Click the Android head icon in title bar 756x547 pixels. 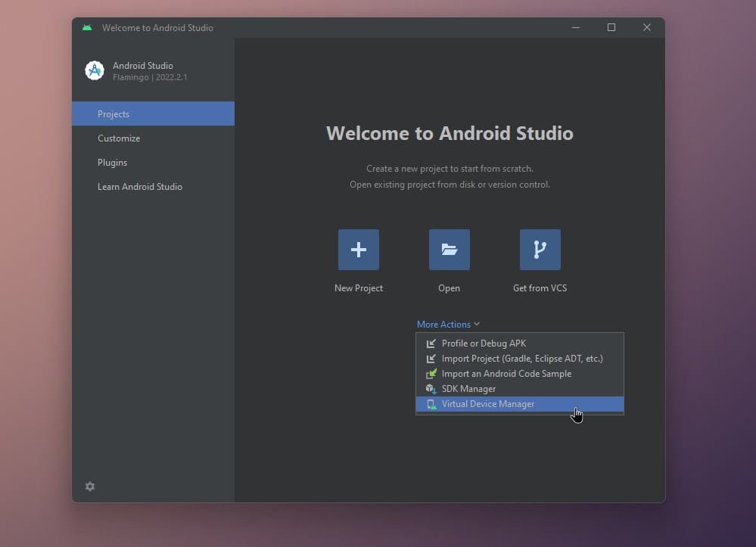[x=87, y=27]
